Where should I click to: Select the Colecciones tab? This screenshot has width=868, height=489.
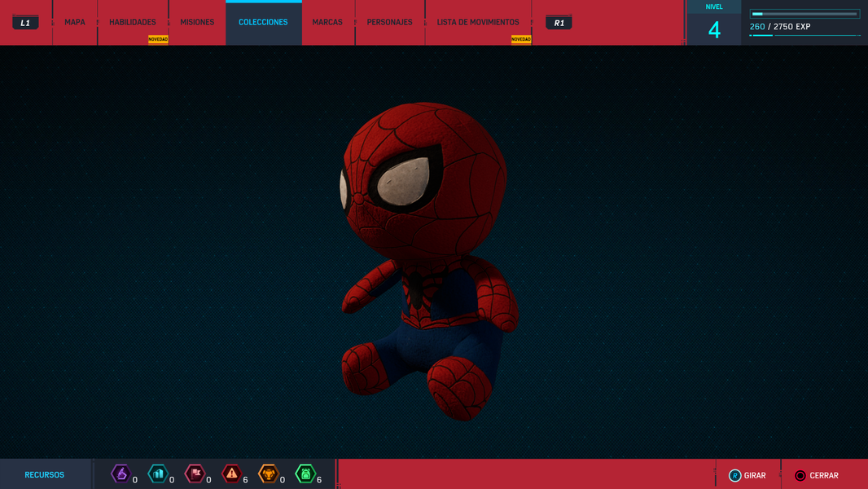coord(264,22)
